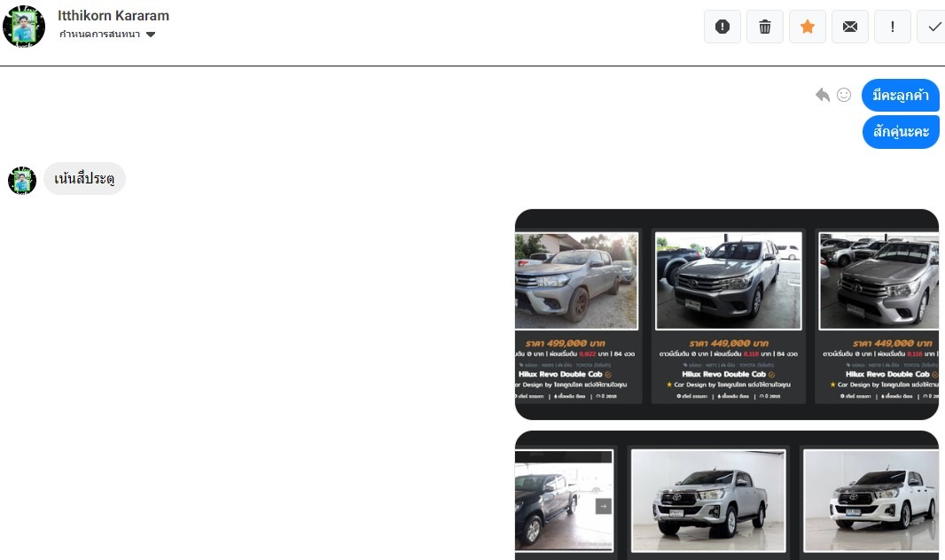Open the กำหนดการสนทนา dropdown
The height and width of the screenshot is (560, 945).
click(x=107, y=35)
